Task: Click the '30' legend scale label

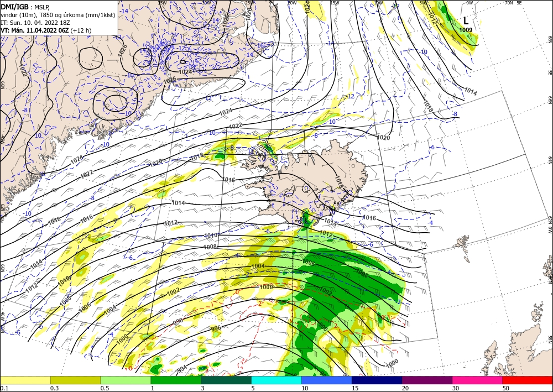Action: (x=456, y=388)
